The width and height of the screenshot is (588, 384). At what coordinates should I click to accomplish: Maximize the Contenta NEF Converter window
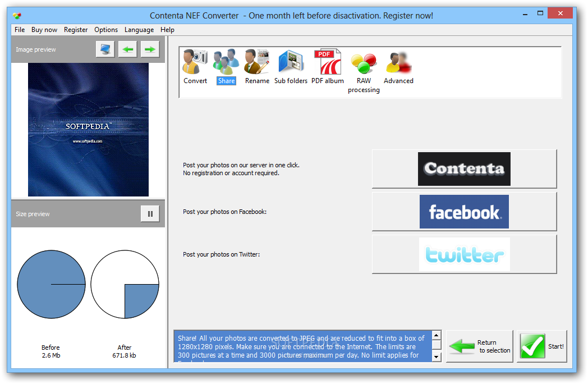click(x=540, y=13)
